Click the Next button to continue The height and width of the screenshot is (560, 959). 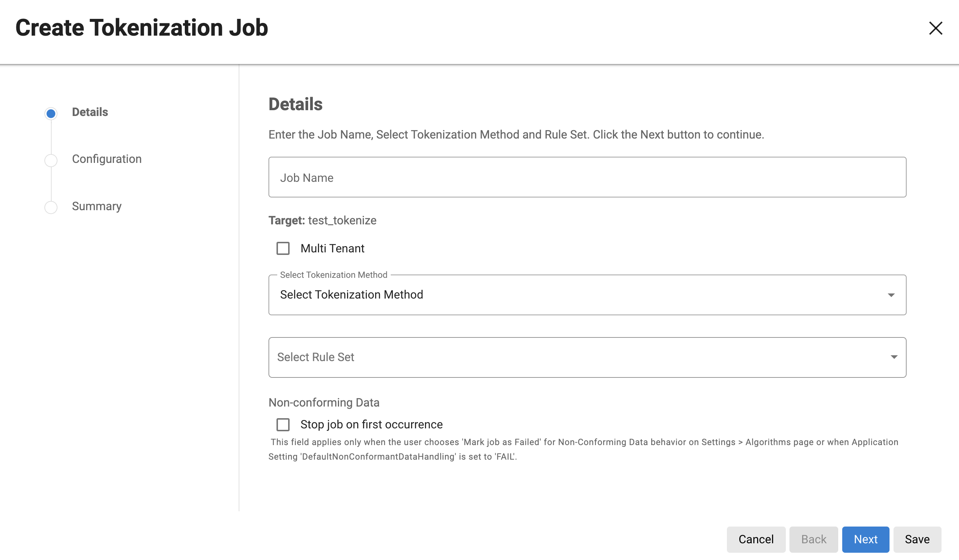pyautogui.click(x=866, y=539)
